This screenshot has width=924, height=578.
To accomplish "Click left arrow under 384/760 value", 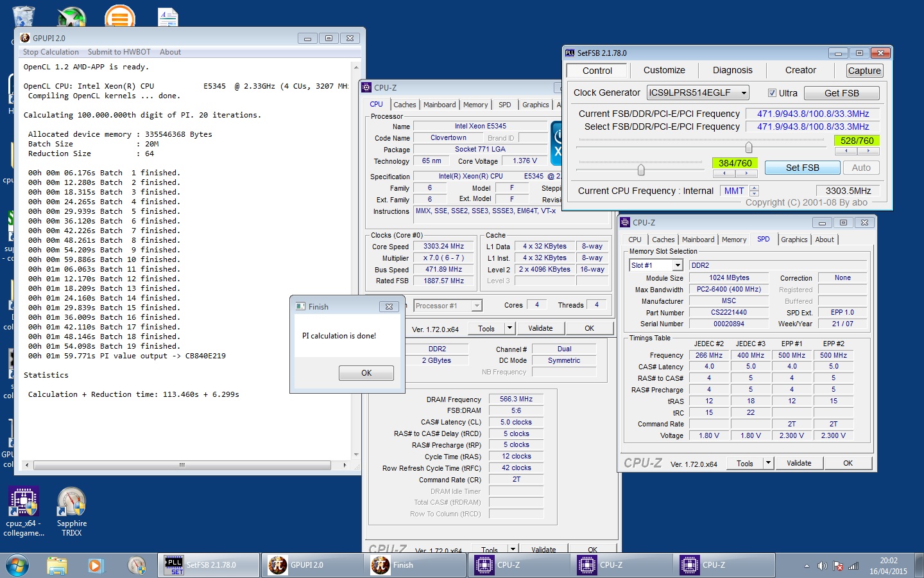I will click(x=724, y=173).
